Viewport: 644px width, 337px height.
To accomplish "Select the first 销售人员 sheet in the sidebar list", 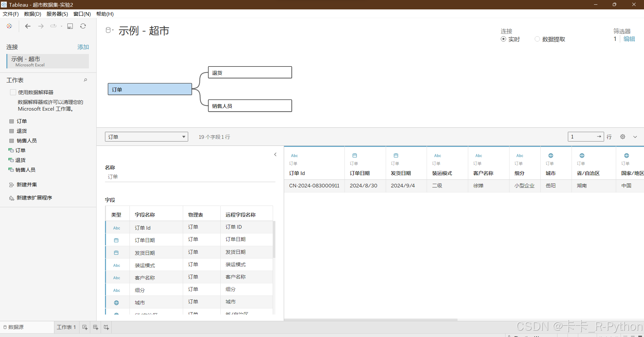I will [x=27, y=141].
